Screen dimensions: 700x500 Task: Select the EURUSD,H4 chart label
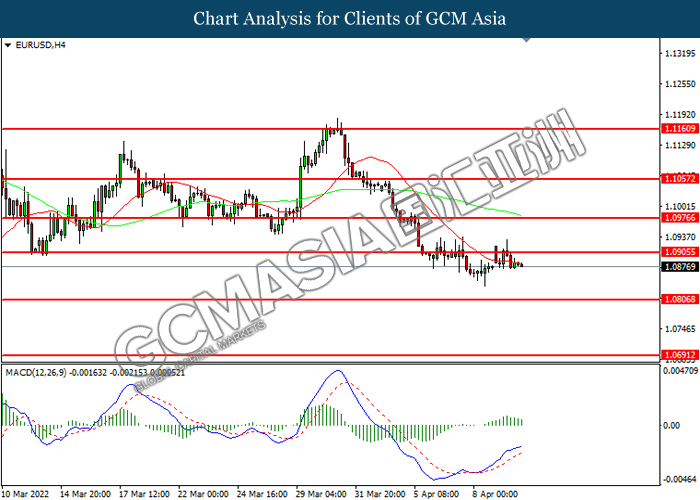pyautogui.click(x=40, y=45)
